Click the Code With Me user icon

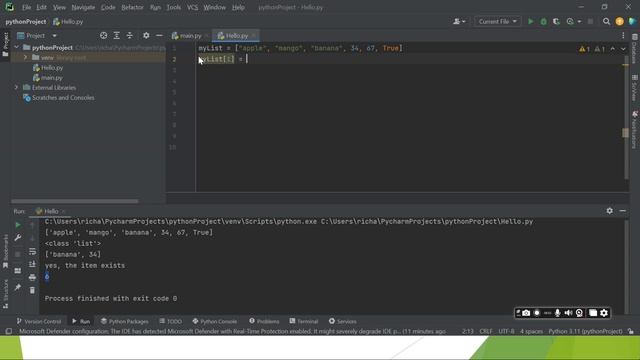(x=457, y=21)
